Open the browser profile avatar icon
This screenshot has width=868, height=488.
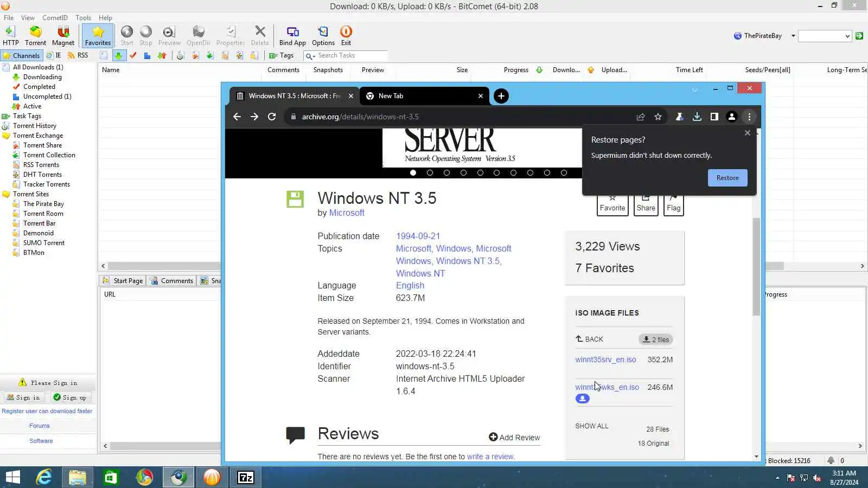point(732,117)
